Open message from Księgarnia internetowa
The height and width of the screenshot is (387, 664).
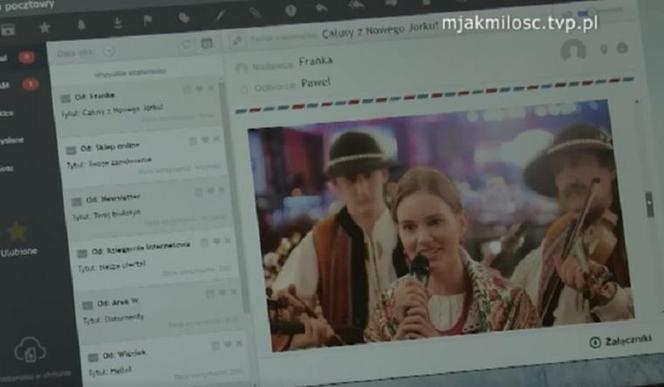(155, 257)
